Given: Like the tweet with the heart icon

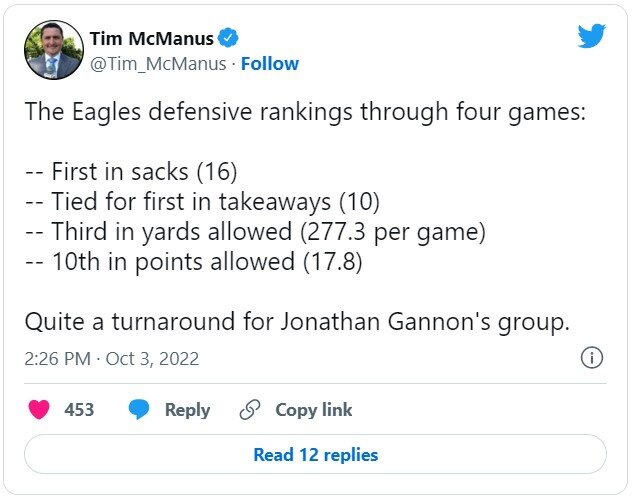Looking at the screenshot, I should coord(40,410).
